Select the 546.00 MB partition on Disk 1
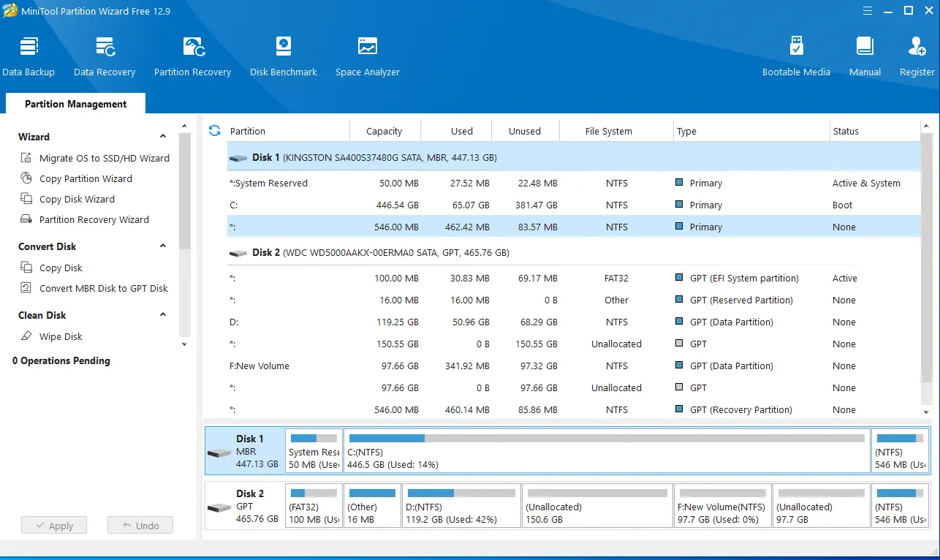The width and height of the screenshot is (940, 560). pyautogui.click(x=575, y=227)
